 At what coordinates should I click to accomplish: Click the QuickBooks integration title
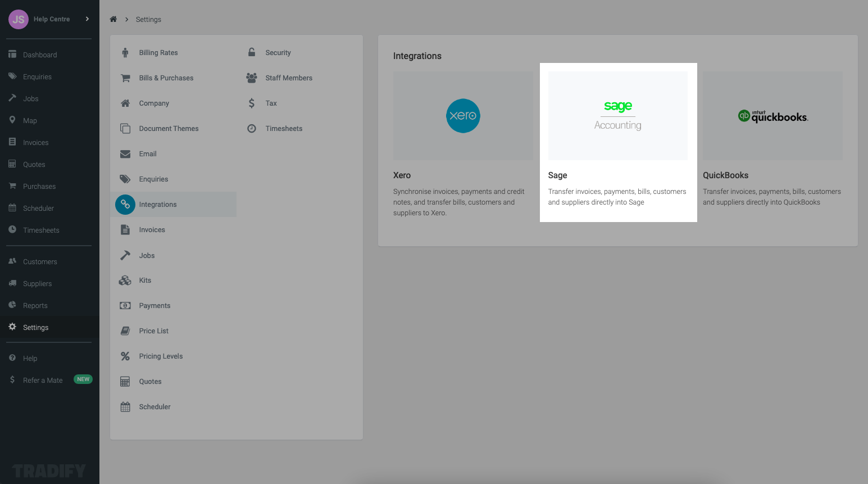pyautogui.click(x=725, y=175)
